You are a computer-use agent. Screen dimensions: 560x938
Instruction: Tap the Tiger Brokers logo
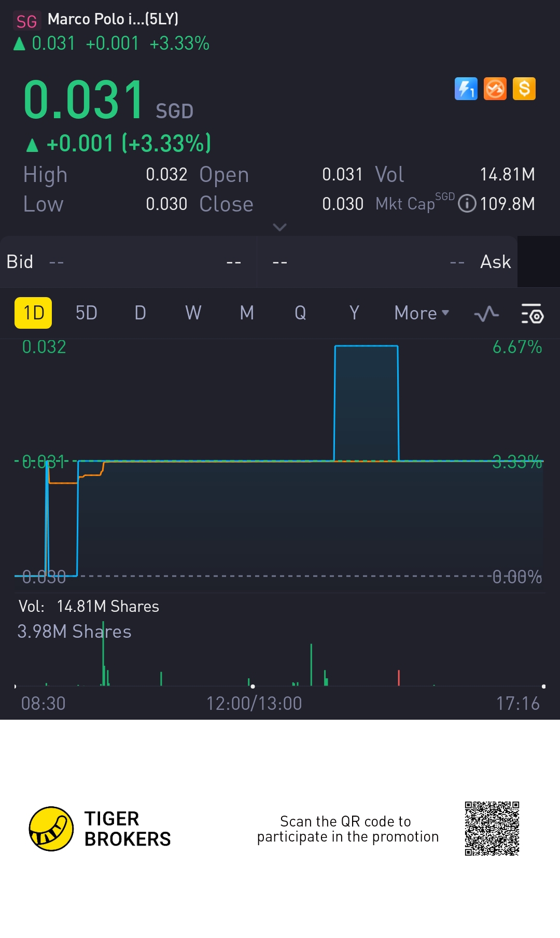click(51, 829)
